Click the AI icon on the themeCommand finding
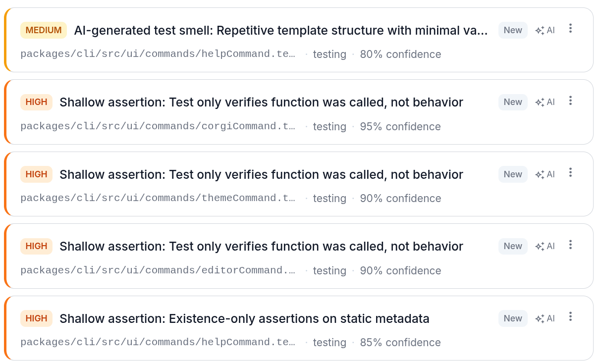This screenshot has width=602, height=364. (545, 174)
